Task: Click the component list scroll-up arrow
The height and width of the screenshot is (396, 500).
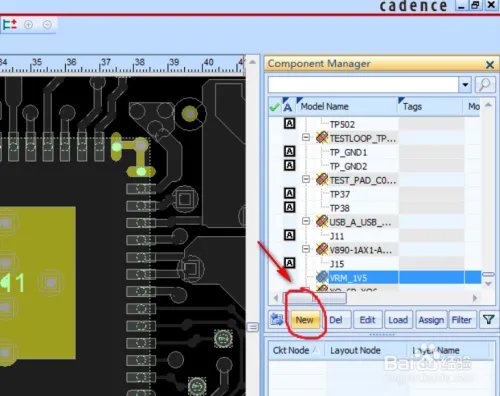Action: click(488, 105)
